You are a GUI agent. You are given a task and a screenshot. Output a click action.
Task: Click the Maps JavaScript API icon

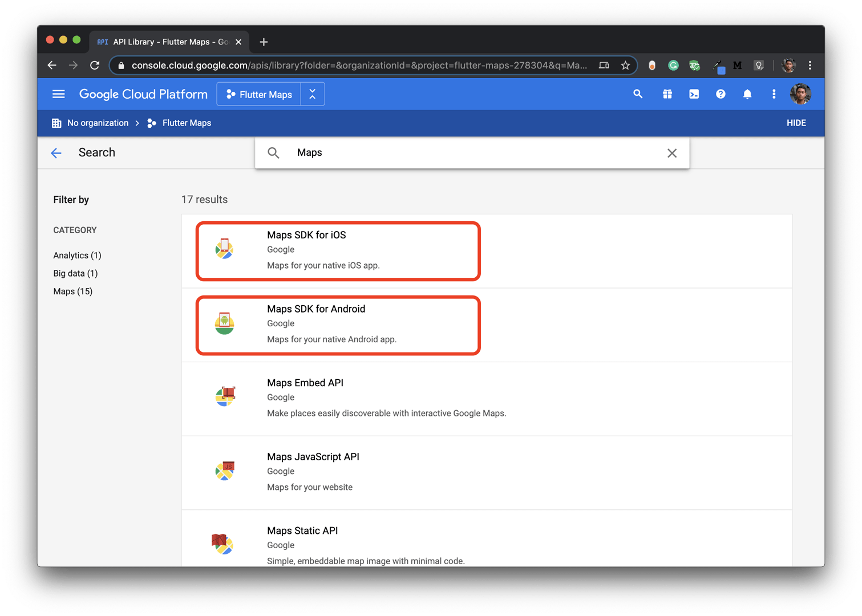(x=225, y=471)
